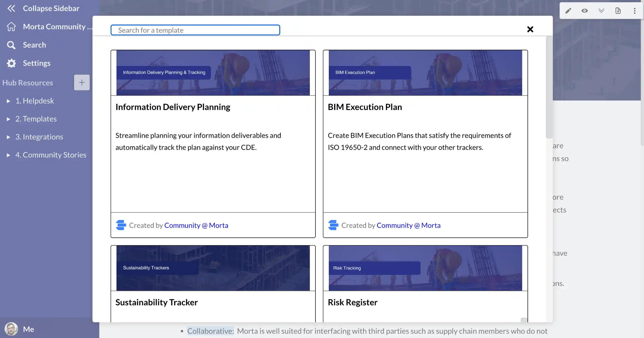Click the double chevron collapse icon
This screenshot has width=644, height=338.
pos(601,11)
